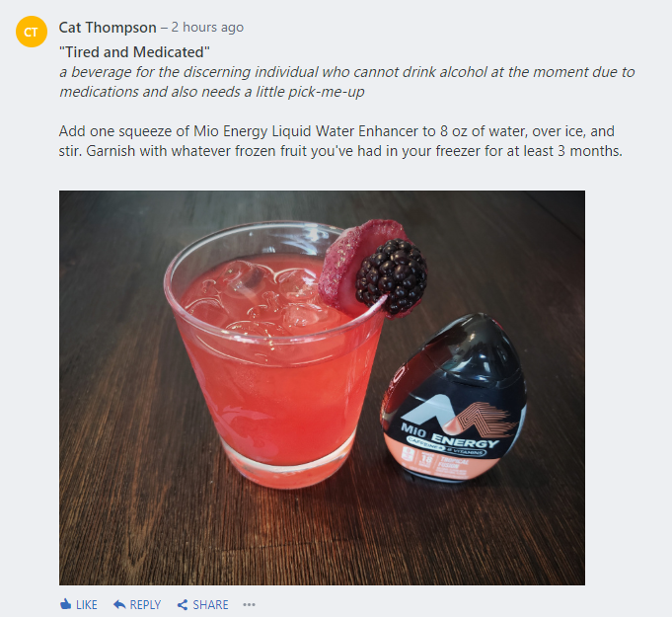The height and width of the screenshot is (617, 672).
Task: Open Cat Thompson's profile name
Action: click(x=108, y=28)
